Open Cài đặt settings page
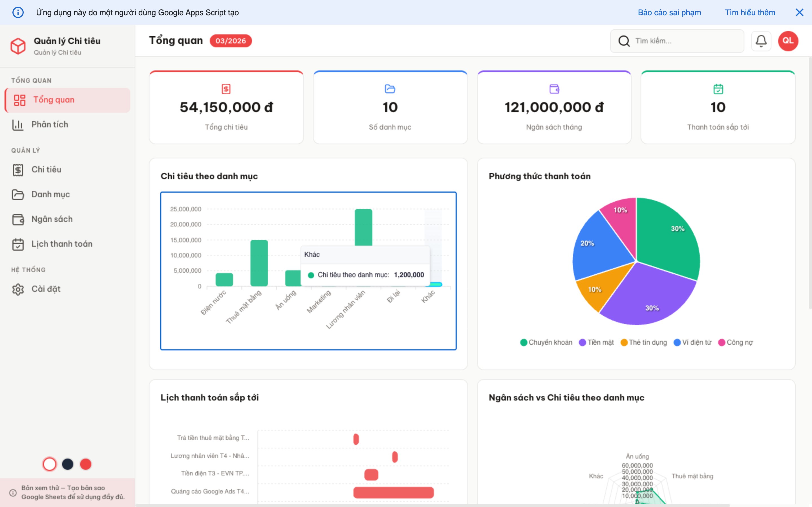Viewport: 812px width, 507px height. [x=46, y=289]
